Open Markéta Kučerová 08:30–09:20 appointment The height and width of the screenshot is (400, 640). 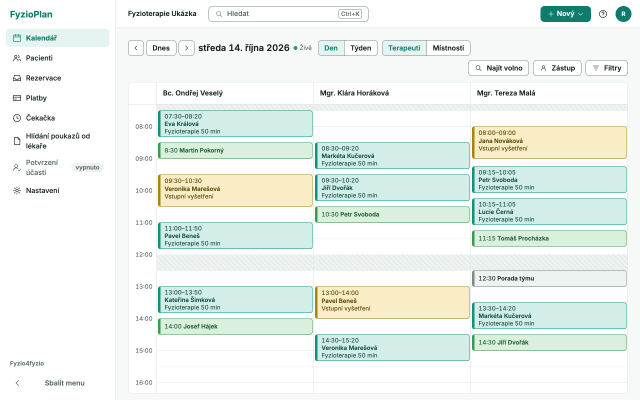(x=392, y=156)
